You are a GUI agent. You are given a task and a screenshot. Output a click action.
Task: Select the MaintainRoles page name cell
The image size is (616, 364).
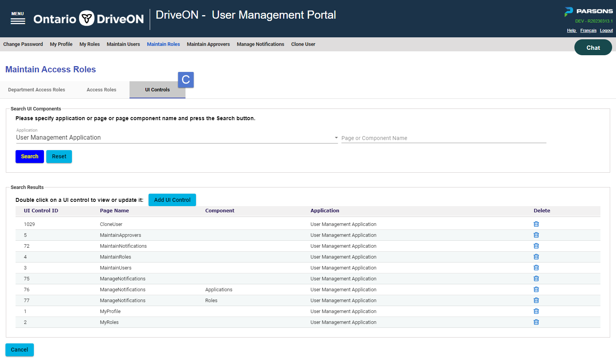pyautogui.click(x=115, y=257)
